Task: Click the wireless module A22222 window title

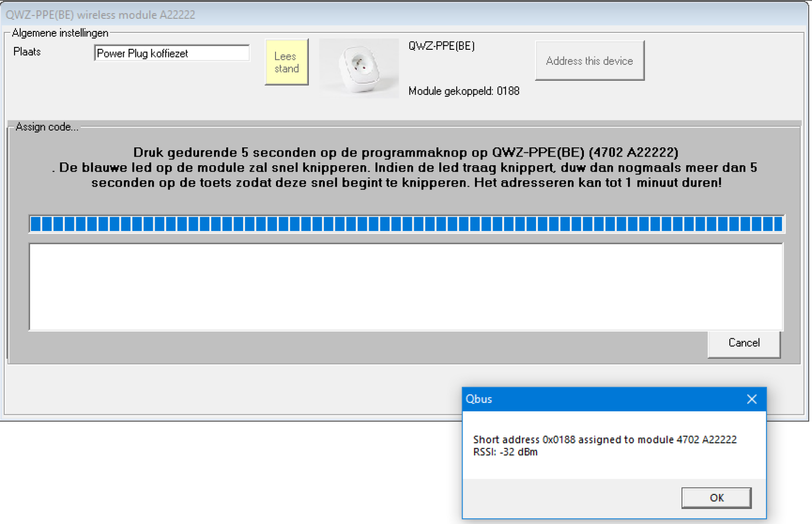Action: [x=101, y=15]
